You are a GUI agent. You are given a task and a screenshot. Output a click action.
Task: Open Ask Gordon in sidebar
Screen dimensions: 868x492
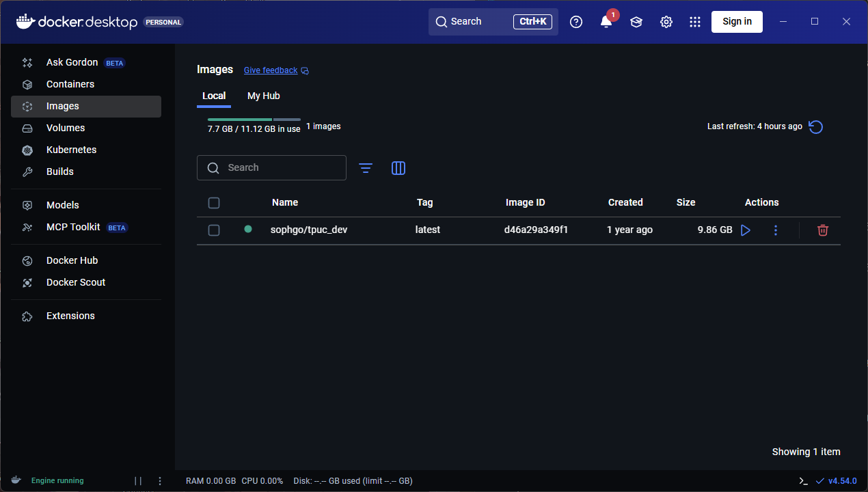click(86, 62)
